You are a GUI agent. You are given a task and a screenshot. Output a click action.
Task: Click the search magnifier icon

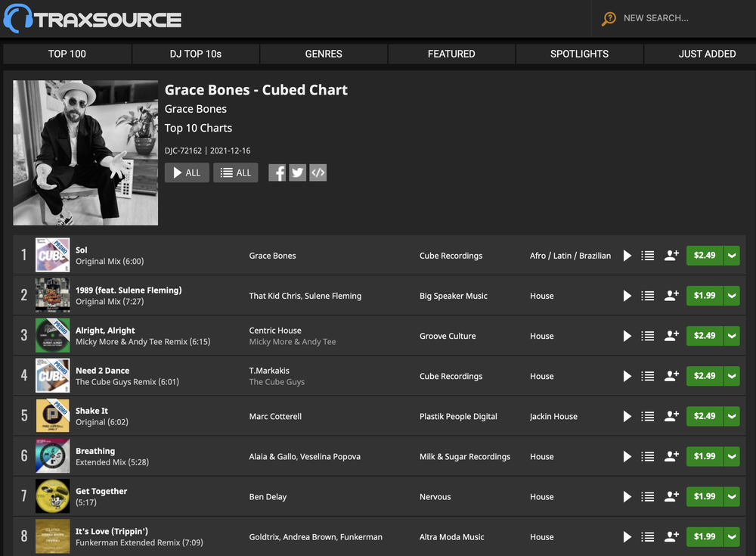[x=609, y=18]
